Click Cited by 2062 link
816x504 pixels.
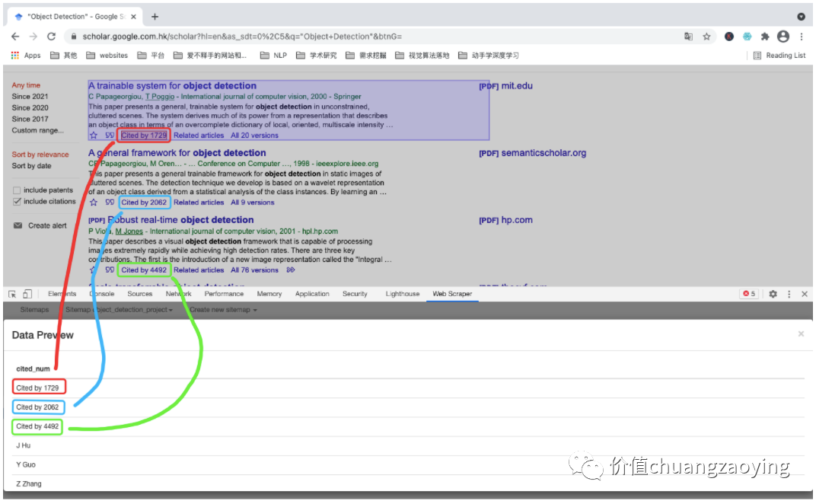pyautogui.click(x=144, y=203)
